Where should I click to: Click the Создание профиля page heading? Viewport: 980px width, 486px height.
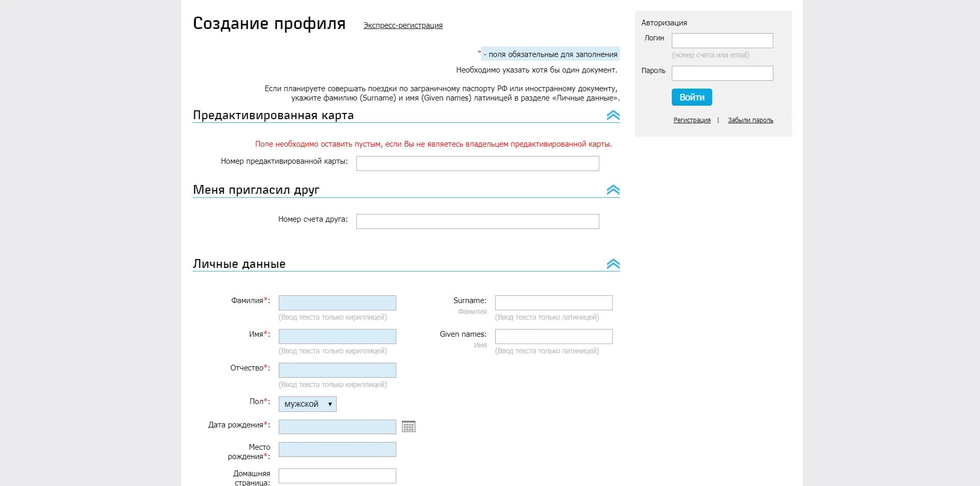(x=269, y=24)
